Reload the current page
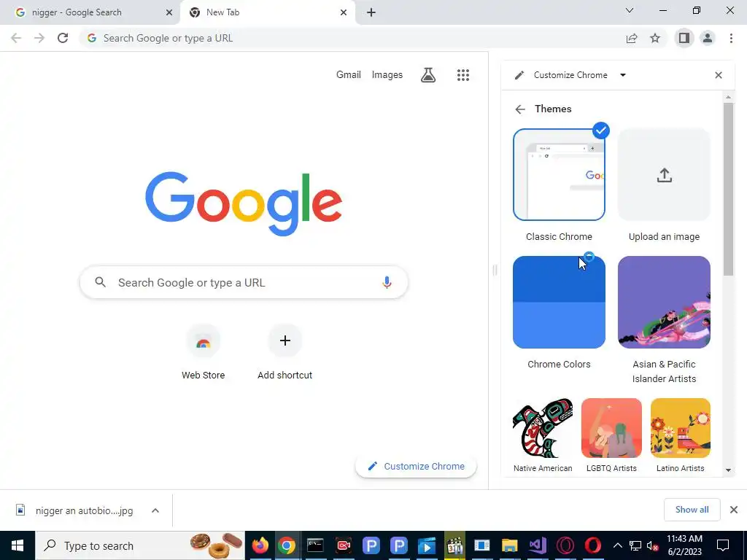 pos(63,38)
